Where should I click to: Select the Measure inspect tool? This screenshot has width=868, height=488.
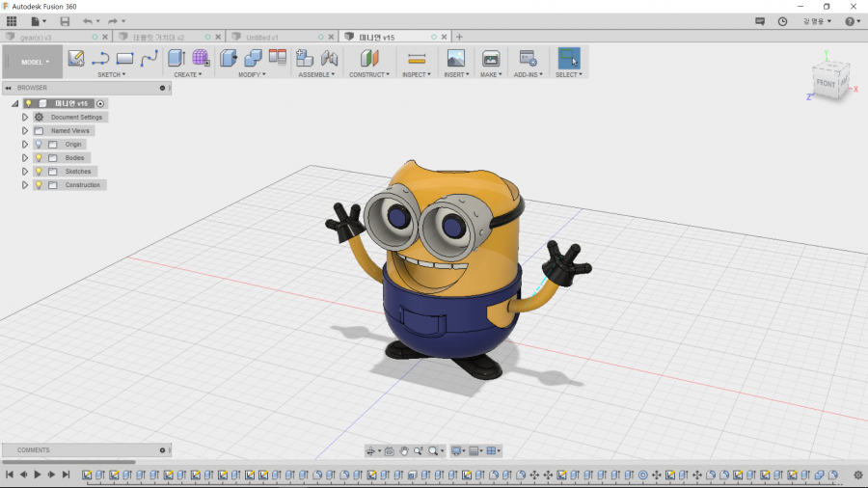[417, 58]
